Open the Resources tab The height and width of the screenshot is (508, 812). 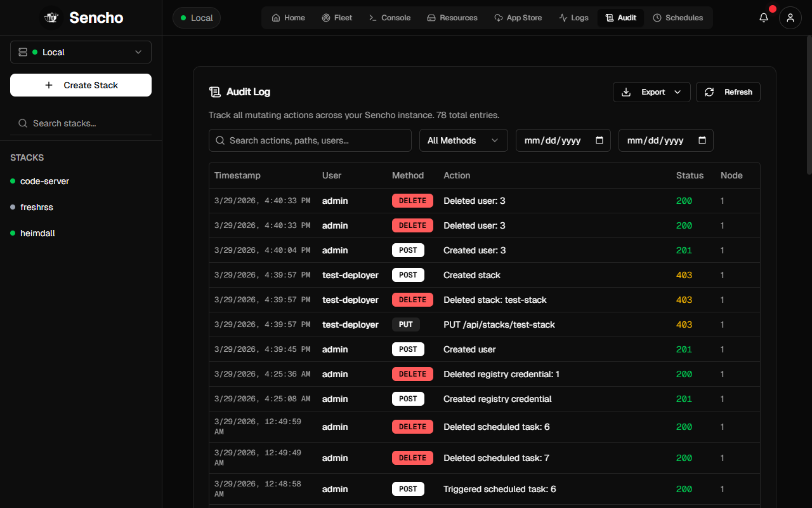pyautogui.click(x=452, y=18)
